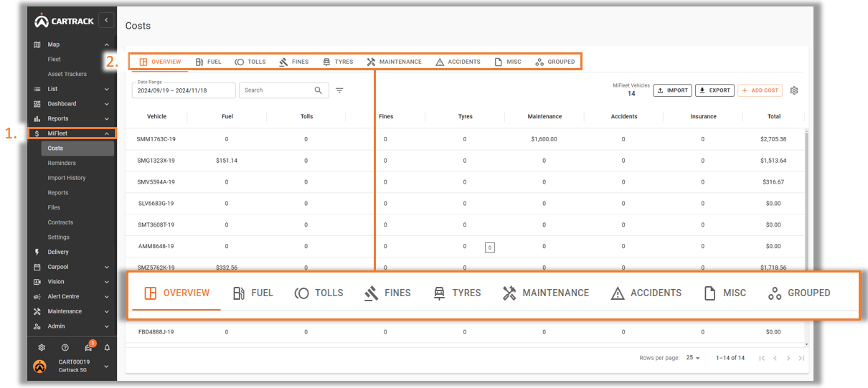Click the tools icon beside sidebar Maintenance
The height and width of the screenshot is (388, 868).
click(x=37, y=311)
